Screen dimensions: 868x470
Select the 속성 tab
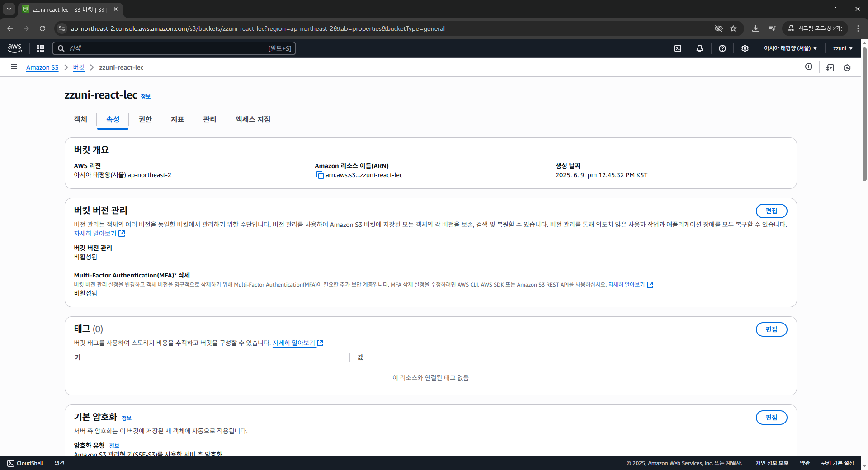tap(113, 119)
